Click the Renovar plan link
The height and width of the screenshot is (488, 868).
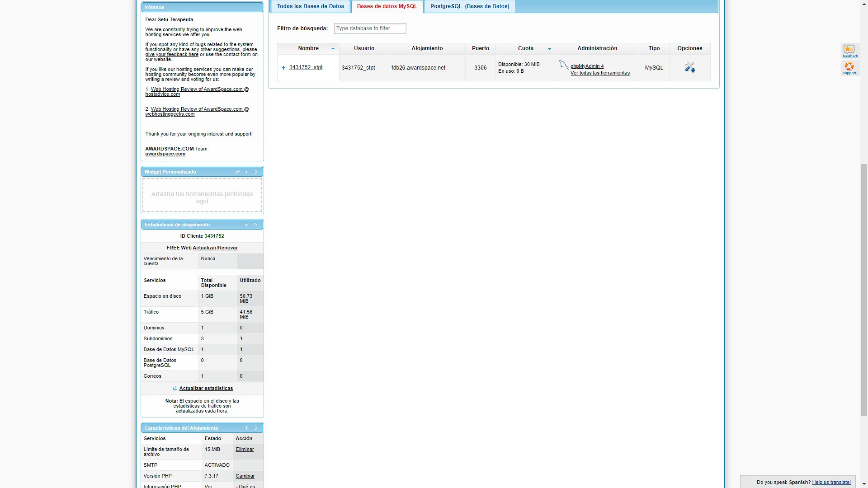[228, 248]
